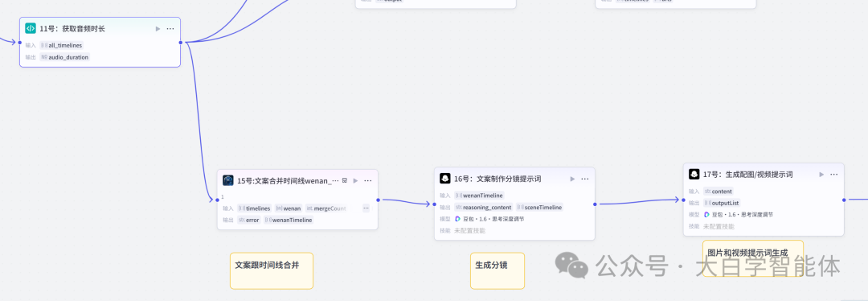Click the output port dot of node 15
The image size is (868, 301).
[x=378, y=200]
